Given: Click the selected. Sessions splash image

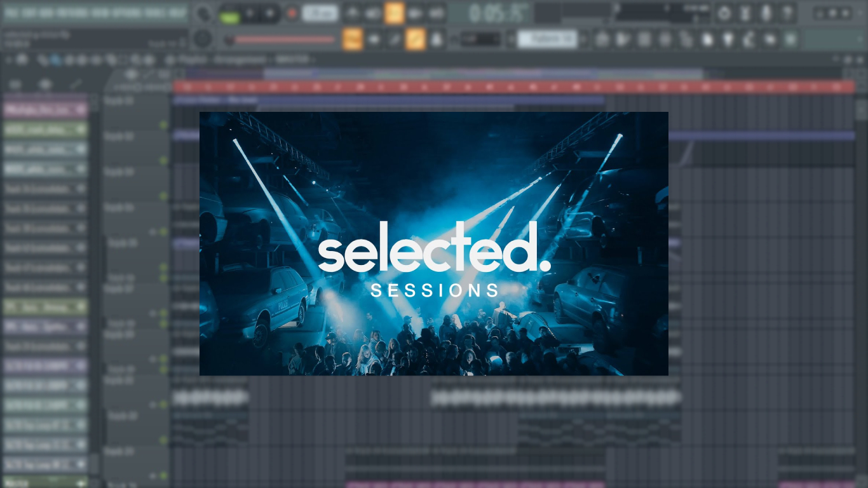Looking at the screenshot, I should point(434,243).
